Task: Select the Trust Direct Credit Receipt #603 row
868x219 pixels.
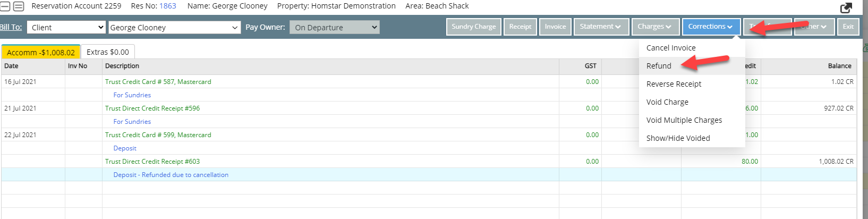Action: click(152, 162)
